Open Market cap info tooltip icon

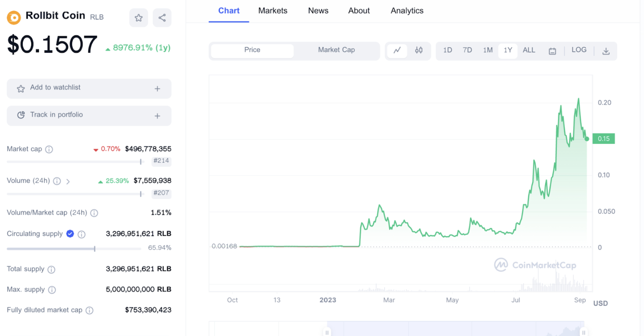pyautogui.click(x=49, y=149)
